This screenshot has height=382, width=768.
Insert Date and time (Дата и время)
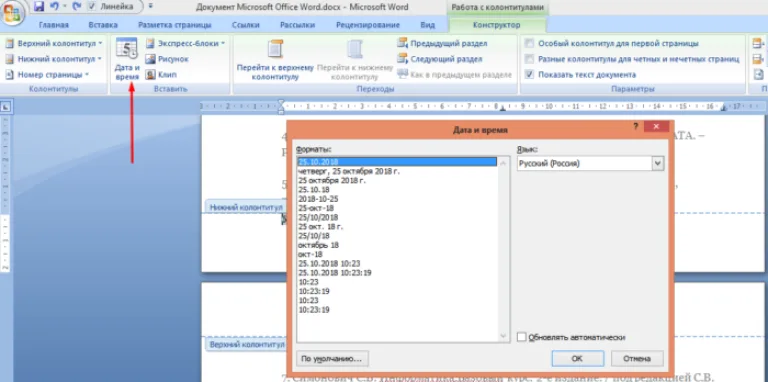127,59
